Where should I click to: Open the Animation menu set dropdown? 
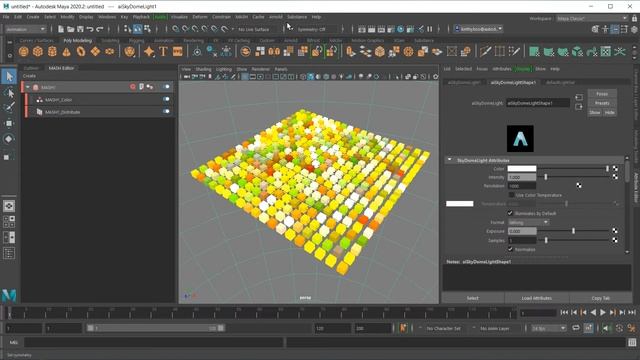pyautogui.click(x=26, y=29)
